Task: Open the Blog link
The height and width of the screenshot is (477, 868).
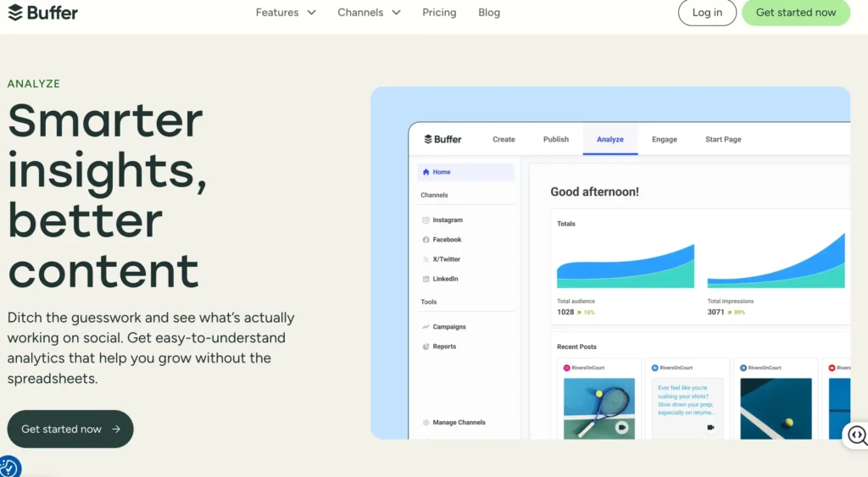Action: point(489,12)
